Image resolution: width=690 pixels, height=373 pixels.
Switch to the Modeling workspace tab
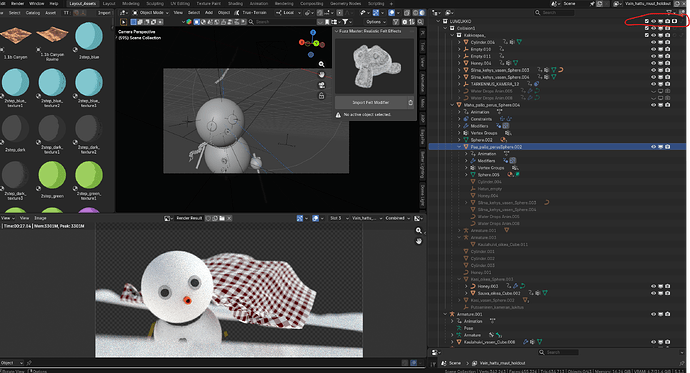coord(131,4)
